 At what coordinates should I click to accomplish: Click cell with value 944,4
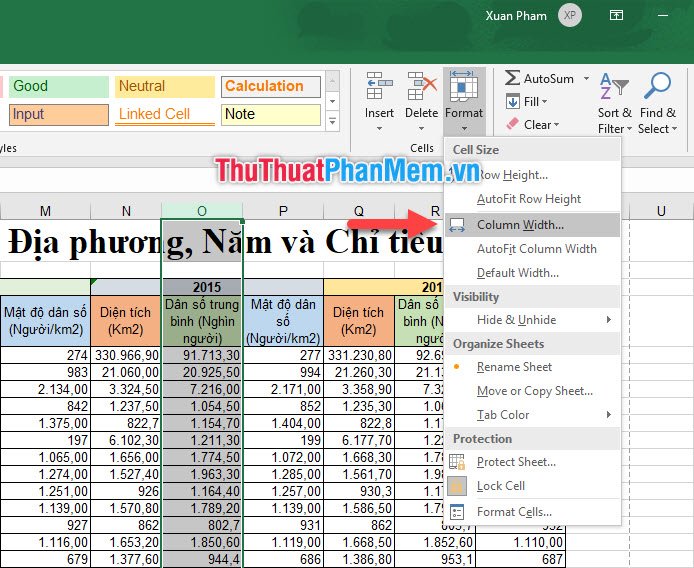coord(202,559)
